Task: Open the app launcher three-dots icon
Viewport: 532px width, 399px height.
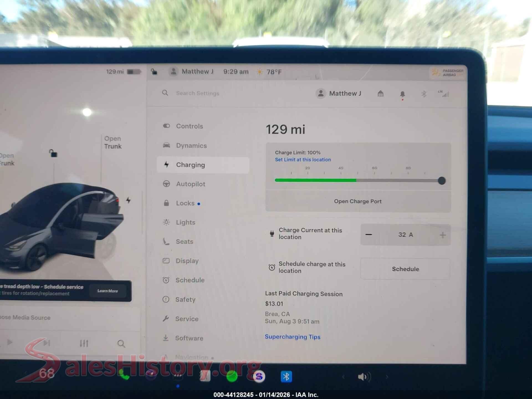Action: pos(178,376)
